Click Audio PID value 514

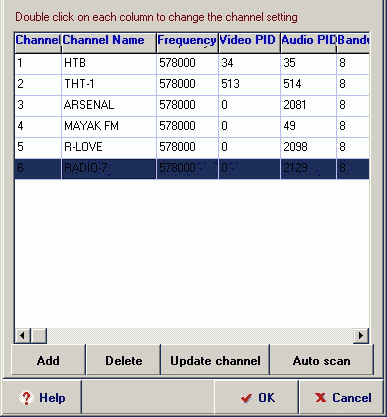click(308, 84)
